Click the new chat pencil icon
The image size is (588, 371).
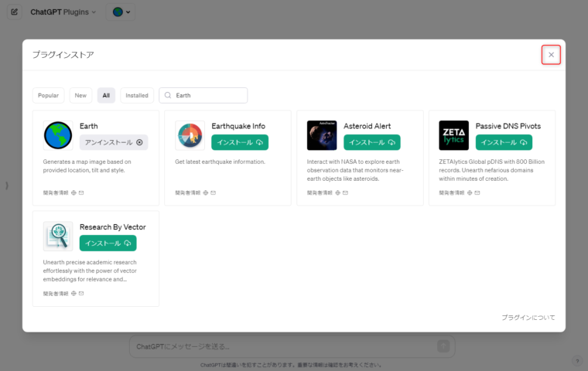coord(15,12)
